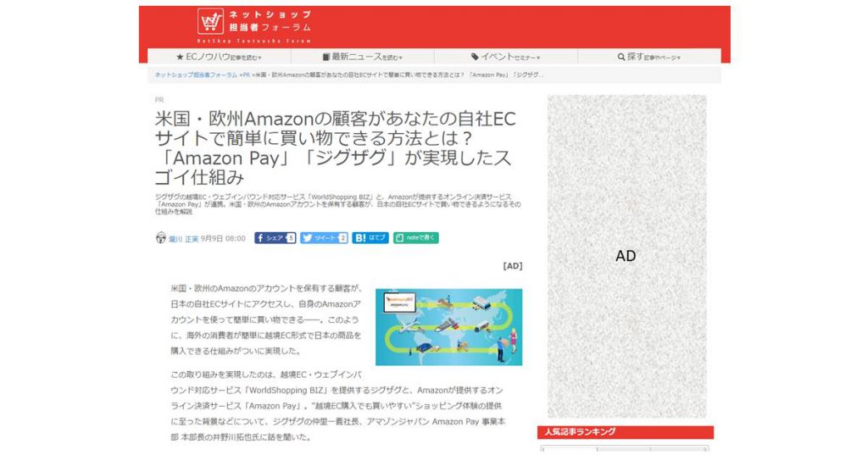Click the tag icon beside イベント
The image size is (868, 455).
475,57
